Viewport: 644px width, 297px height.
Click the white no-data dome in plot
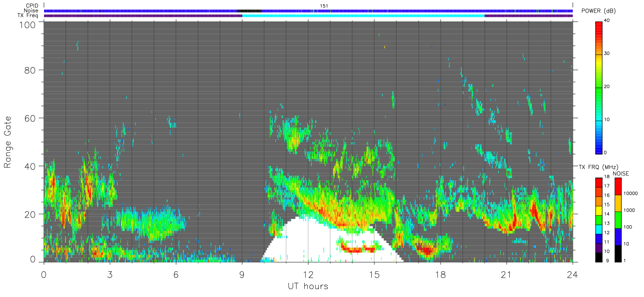coord(315,241)
